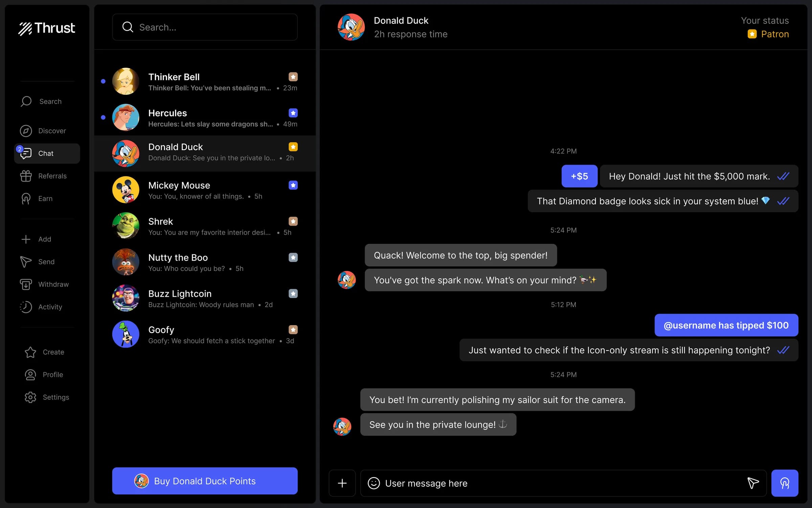
Task: Click the attachment plus button
Action: (342, 483)
